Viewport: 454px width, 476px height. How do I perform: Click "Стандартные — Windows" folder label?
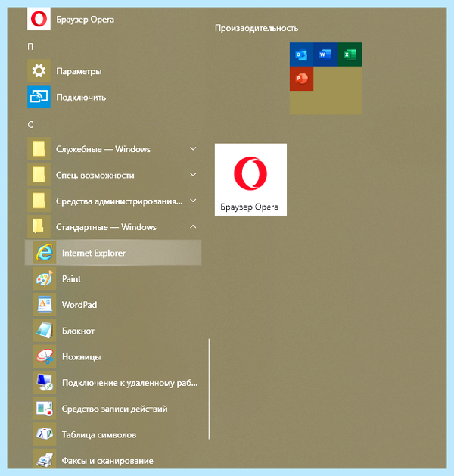[106, 227]
